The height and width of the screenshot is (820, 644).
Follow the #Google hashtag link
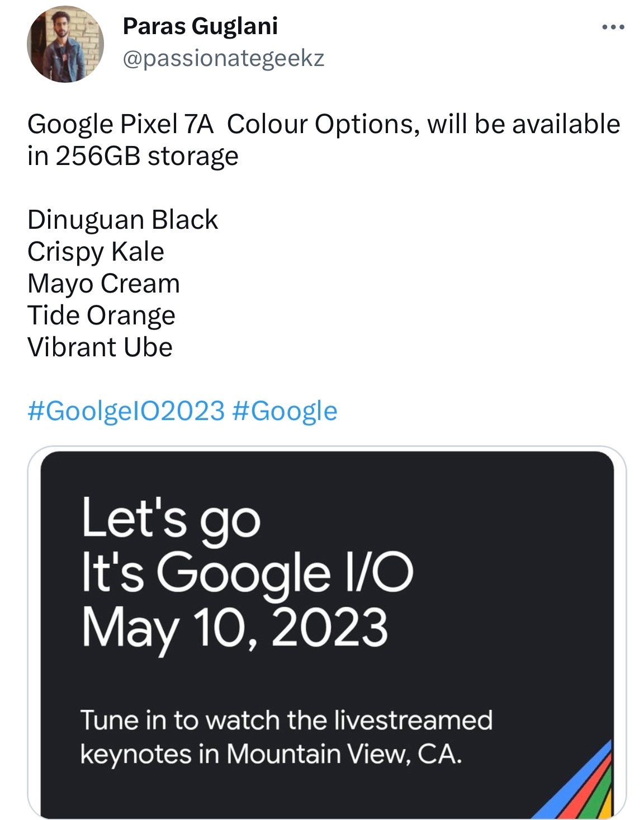click(x=283, y=411)
